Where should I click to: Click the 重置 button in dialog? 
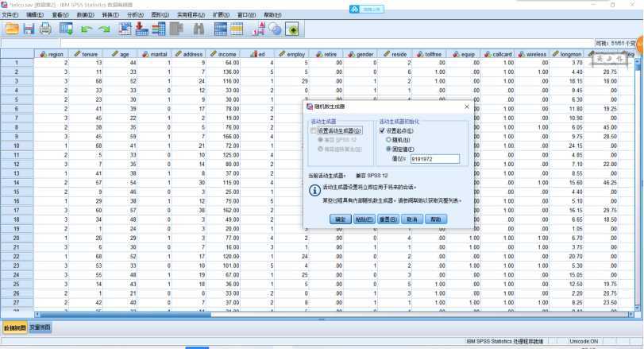(388, 219)
